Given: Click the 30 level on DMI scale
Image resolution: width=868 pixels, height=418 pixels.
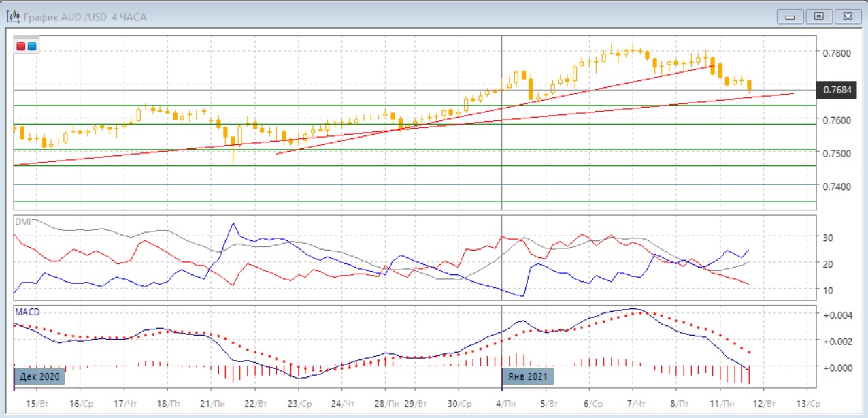Looking at the screenshot, I should 827,238.
